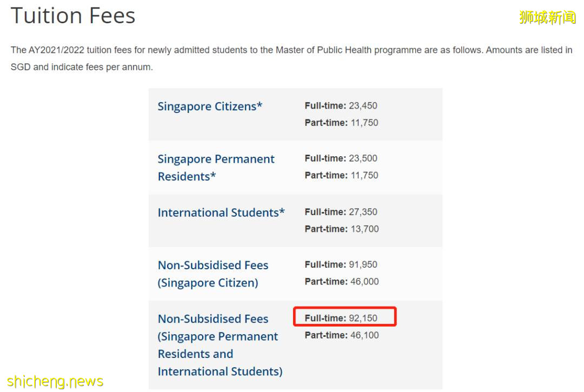
Task: Click the red-highlighted Full-time 92,150 fee
Action: (344, 318)
